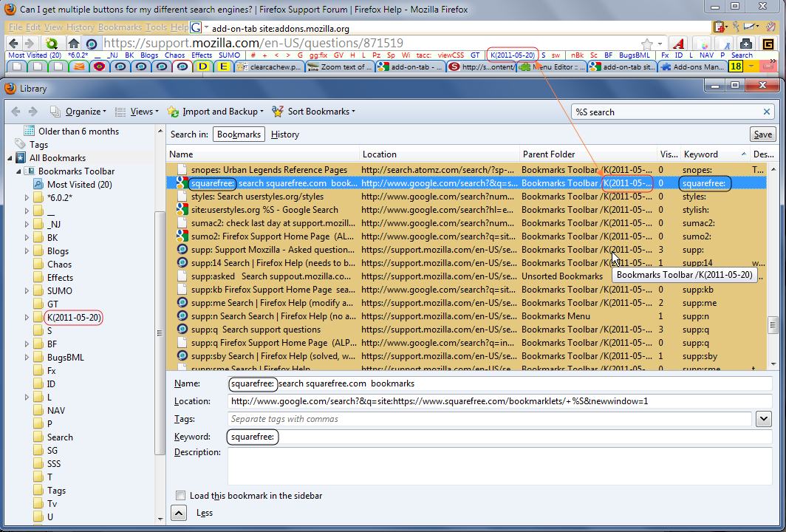This screenshot has width=786, height=532.
Task: Click the medical kit toolbar icon
Action: (x=745, y=44)
